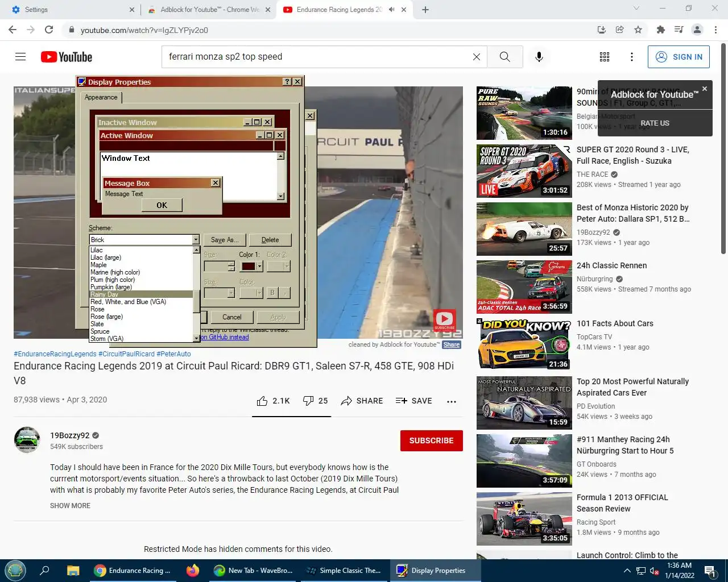Launch Firefox from the taskbar
728x582 pixels.
tap(193, 571)
